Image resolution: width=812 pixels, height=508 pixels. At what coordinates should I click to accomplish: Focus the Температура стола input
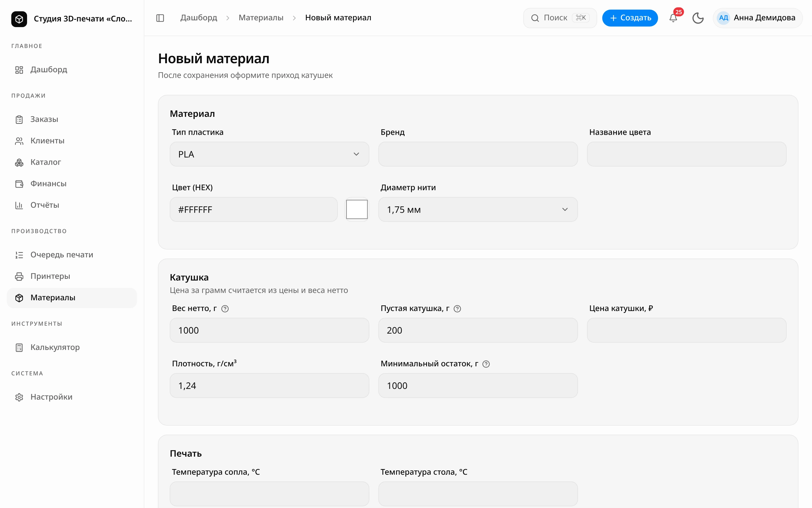pyautogui.click(x=478, y=494)
